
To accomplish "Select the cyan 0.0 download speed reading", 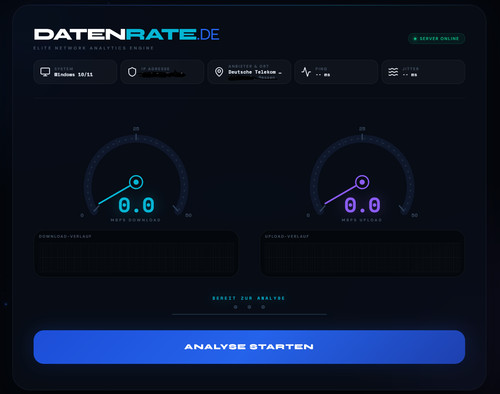I will click(x=136, y=205).
